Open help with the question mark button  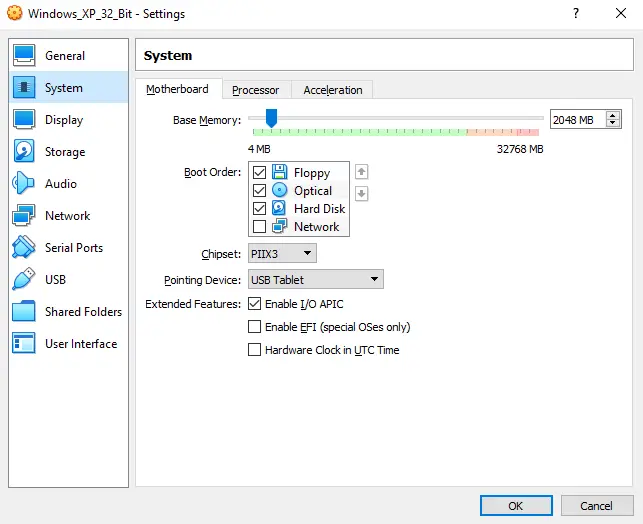[576, 13]
